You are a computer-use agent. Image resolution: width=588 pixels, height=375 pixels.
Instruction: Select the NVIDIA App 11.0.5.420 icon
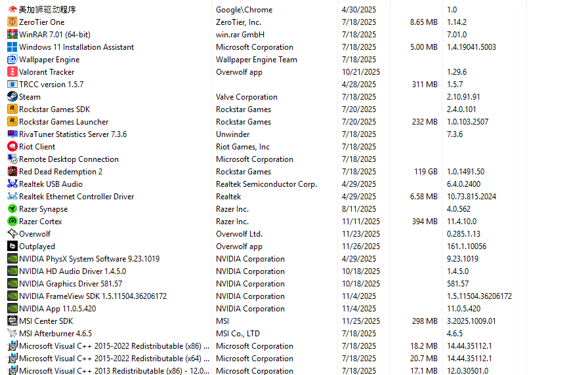pyautogui.click(x=12, y=308)
